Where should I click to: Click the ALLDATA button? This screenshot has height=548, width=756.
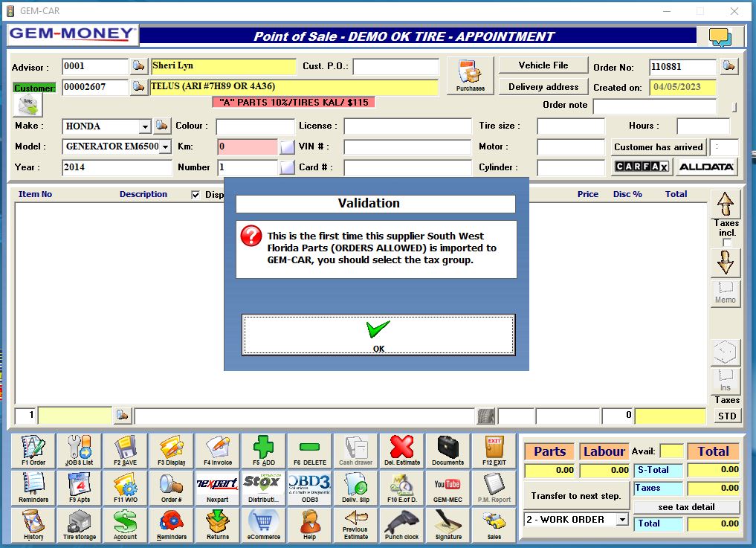point(706,167)
